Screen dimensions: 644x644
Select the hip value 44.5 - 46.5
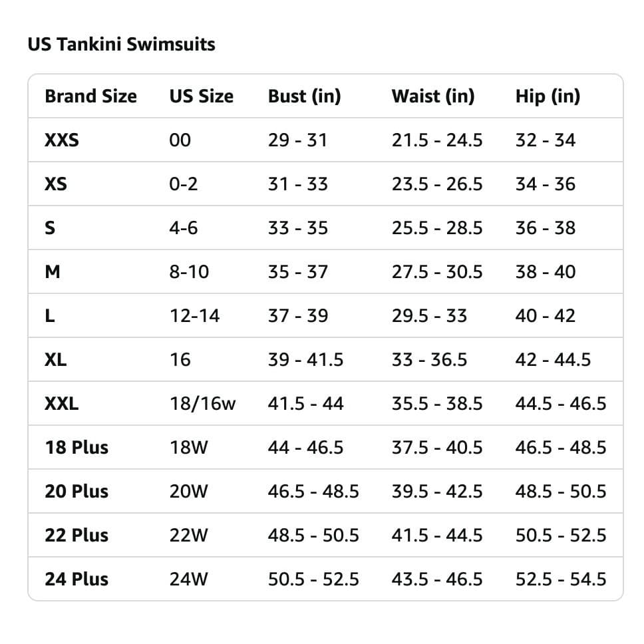click(x=561, y=404)
